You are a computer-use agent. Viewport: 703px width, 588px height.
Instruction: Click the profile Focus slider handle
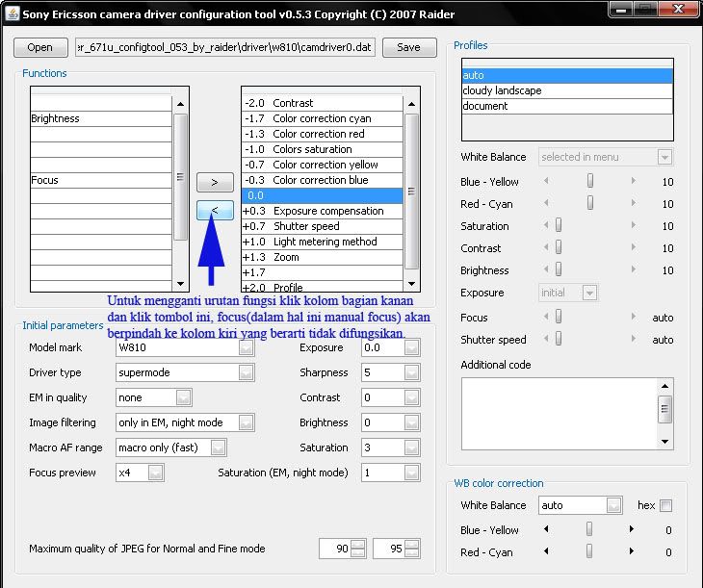click(x=559, y=317)
